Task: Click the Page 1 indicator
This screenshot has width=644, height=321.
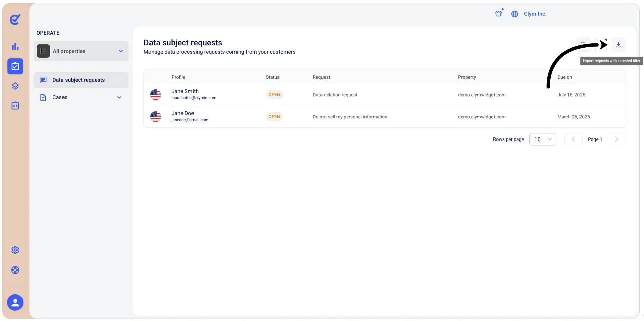Action: 595,139
